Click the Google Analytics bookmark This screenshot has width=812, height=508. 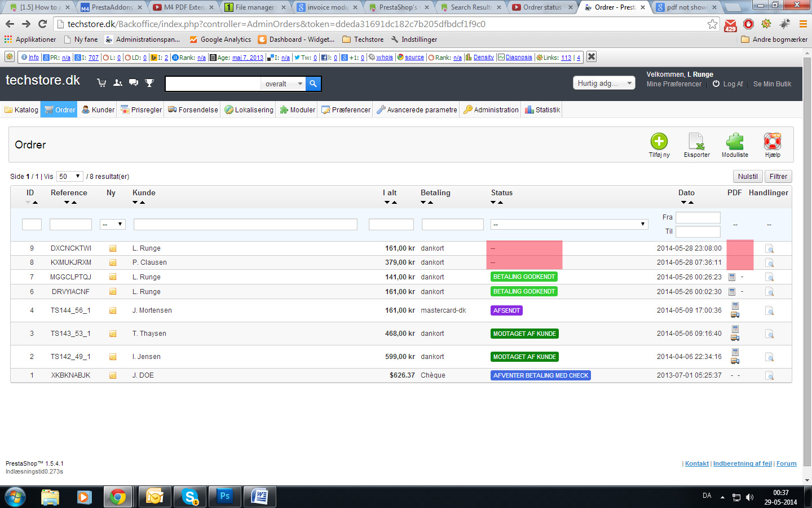tap(220, 40)
